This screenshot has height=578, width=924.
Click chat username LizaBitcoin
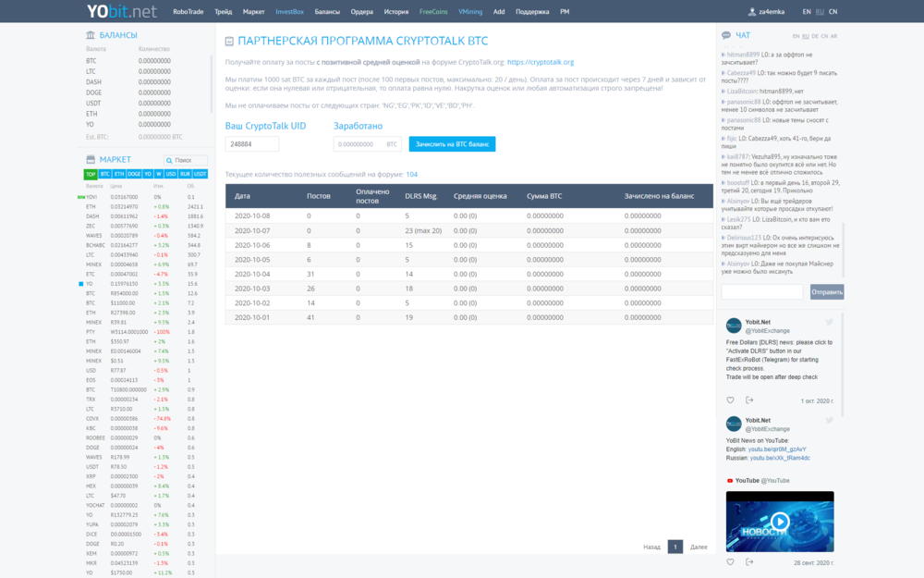(741, 92)
